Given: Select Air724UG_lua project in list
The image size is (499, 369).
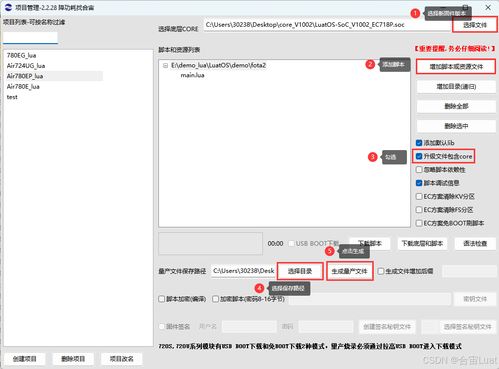Looking at the screenshot, I should tap(26, 66).
